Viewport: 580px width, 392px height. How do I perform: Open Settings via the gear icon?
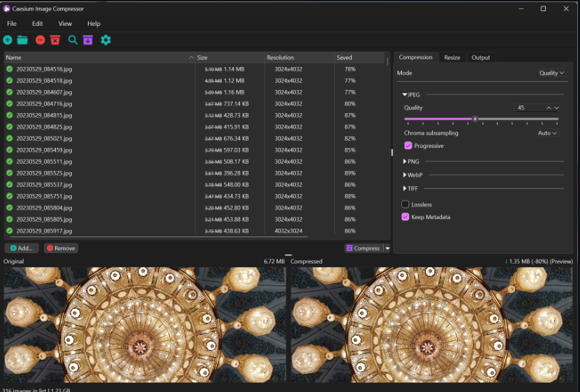tap(106, 40)
